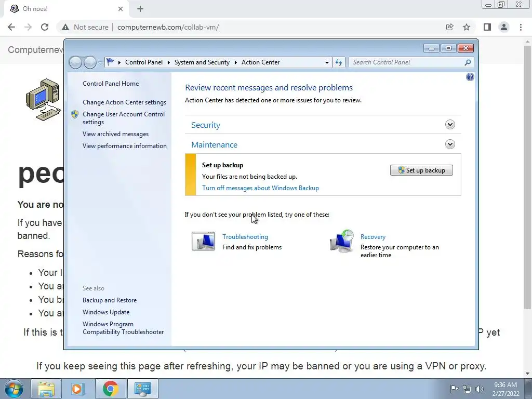Click the Action Center flag in system tray
This screenshot has width=532, height=399.
(x=454, y=389)
